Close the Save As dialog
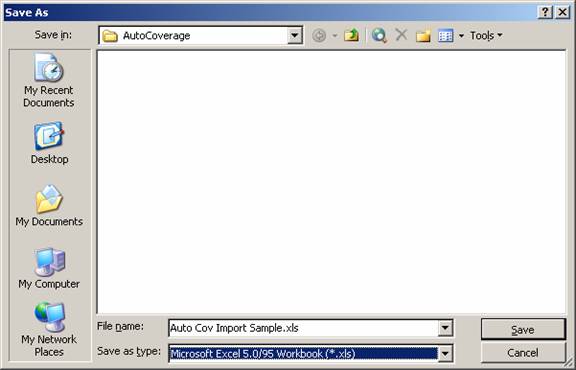The width and height of the screenshot is (576, 370). click(562, 12)
